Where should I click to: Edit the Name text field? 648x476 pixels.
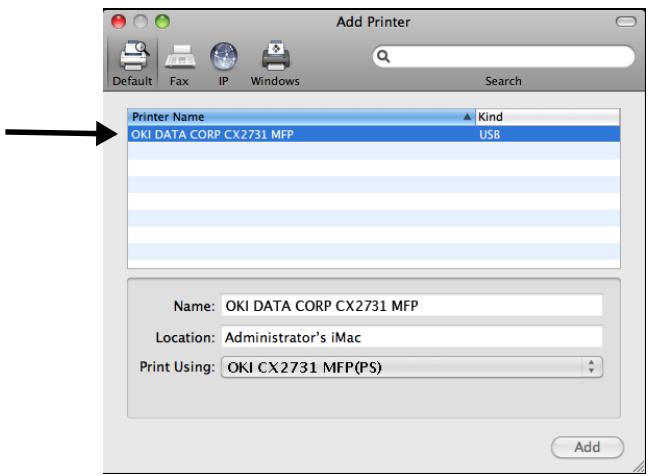pos(412,306)
